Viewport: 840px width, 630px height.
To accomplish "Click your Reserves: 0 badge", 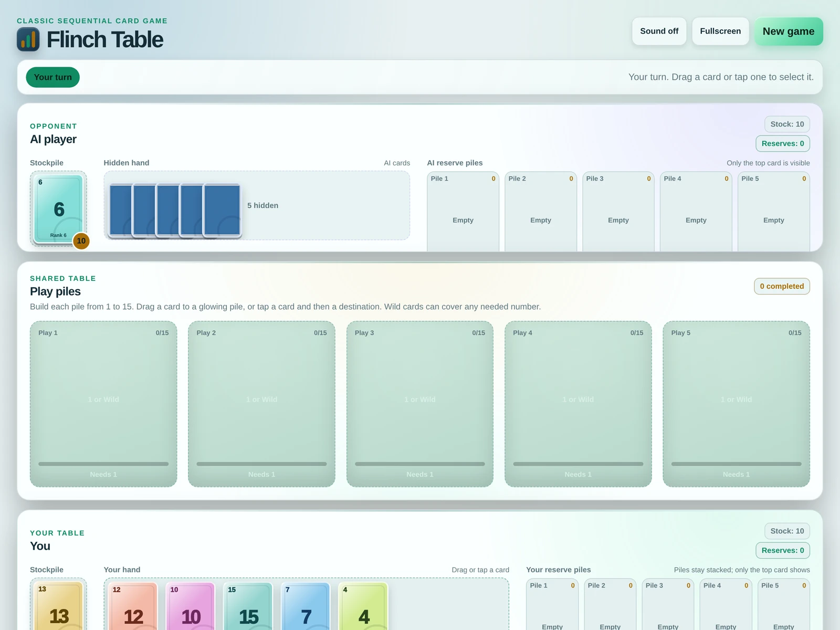I will [783, 550].
